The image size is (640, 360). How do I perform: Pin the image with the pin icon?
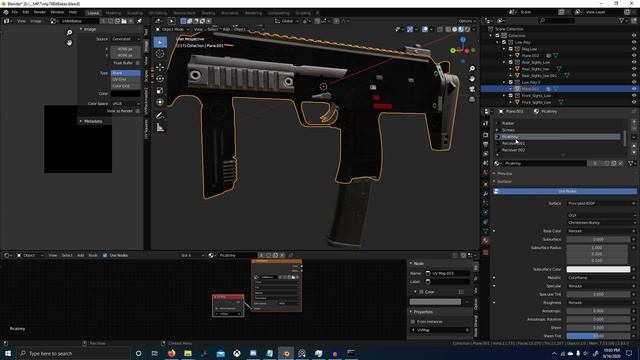139,21
